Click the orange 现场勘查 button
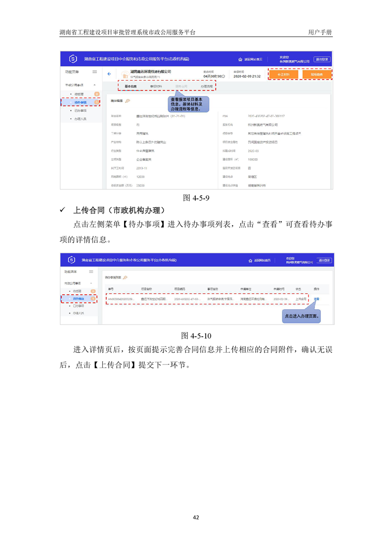The width and height of the screenshot is (392, 555). tap(317, 74)
